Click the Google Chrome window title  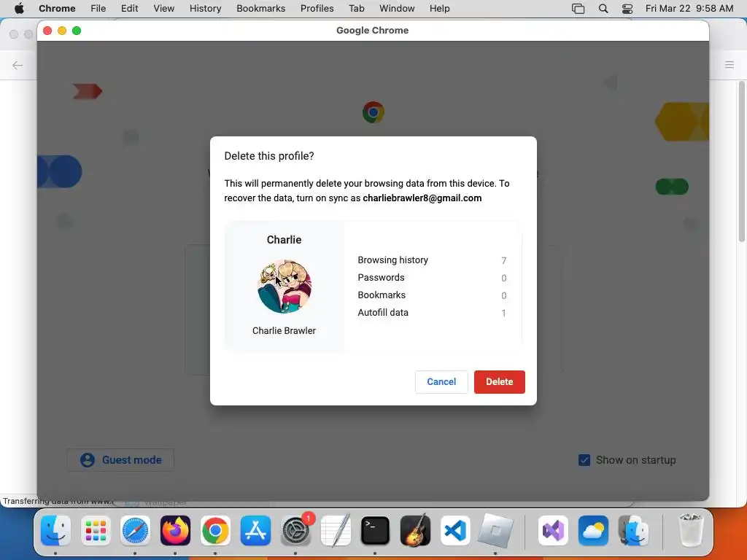[x=373, y=31]
